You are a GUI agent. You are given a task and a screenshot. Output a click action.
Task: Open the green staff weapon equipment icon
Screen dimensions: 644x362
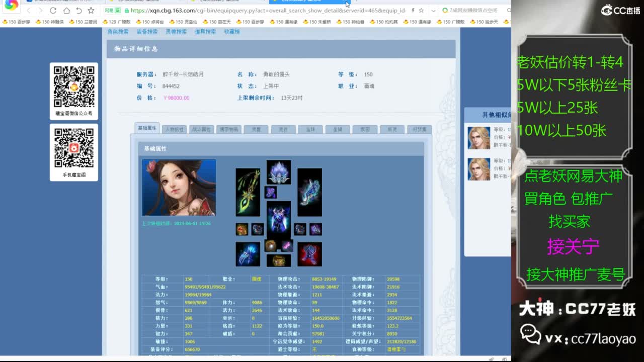(x=248, y=193)
